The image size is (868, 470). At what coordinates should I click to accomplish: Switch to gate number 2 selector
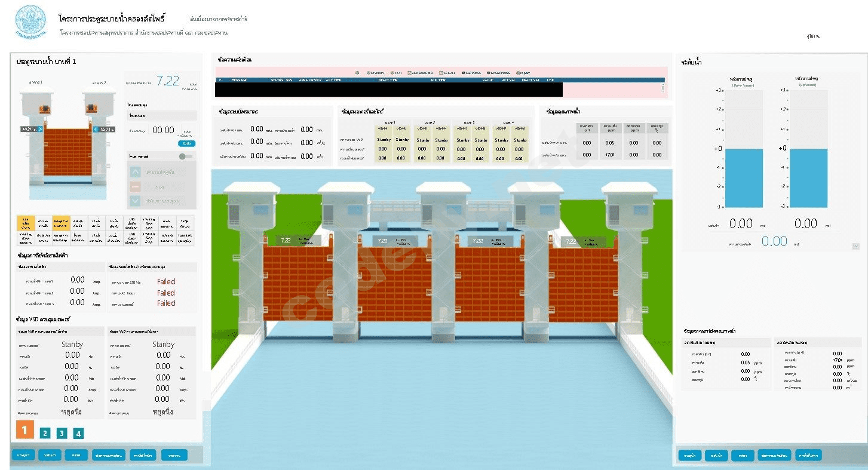[45, 434]
